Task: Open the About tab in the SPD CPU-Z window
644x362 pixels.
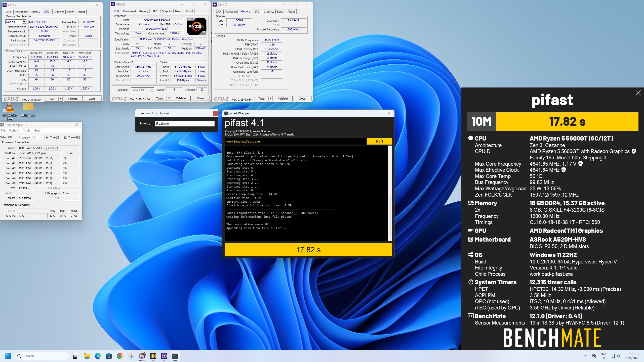Action: [x=81, y=12]
